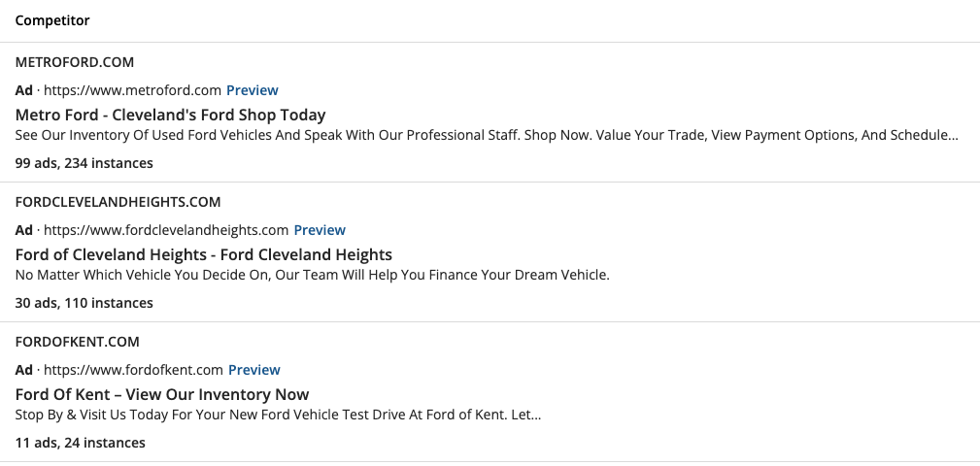Select FORDCLEVELANDHEIGHTS.COM competitor name
The height and width of the screenshot is (466, 980).
[x=118, y=202]
